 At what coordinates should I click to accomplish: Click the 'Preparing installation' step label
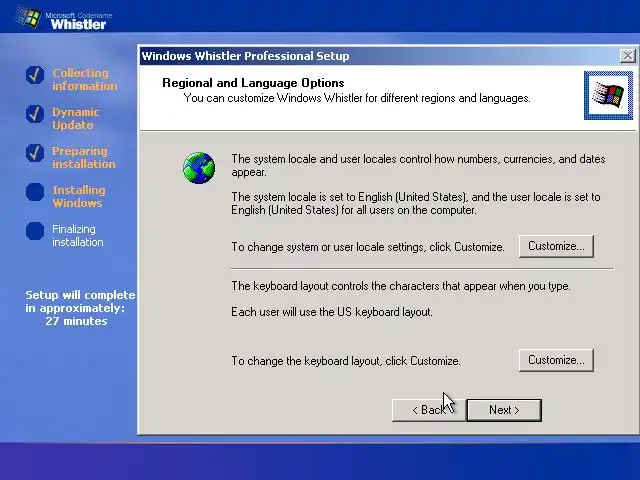[84, 157]
